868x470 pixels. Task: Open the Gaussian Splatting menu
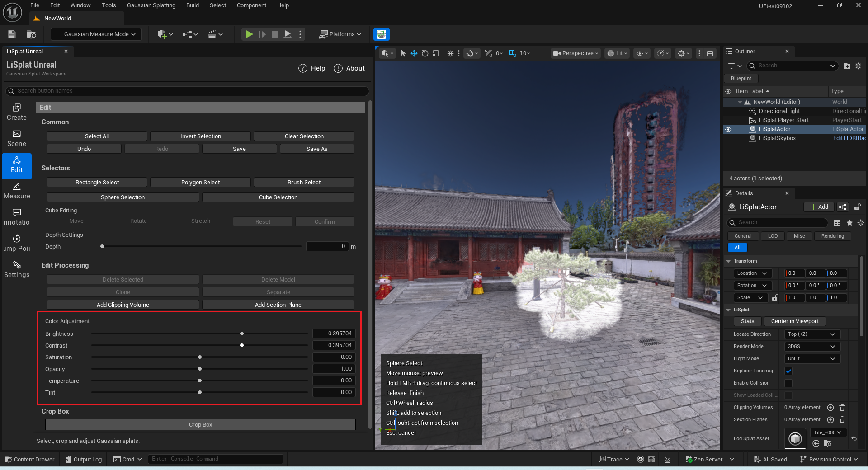151,5
